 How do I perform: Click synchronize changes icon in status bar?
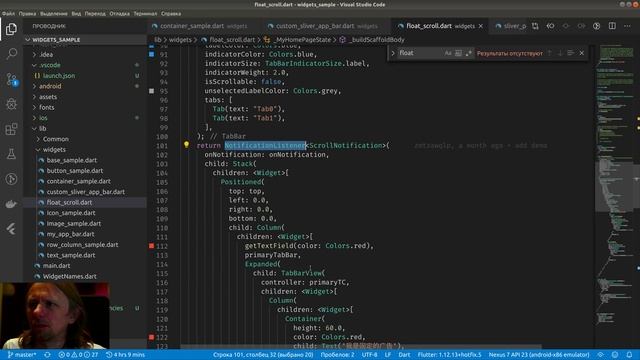47,355
